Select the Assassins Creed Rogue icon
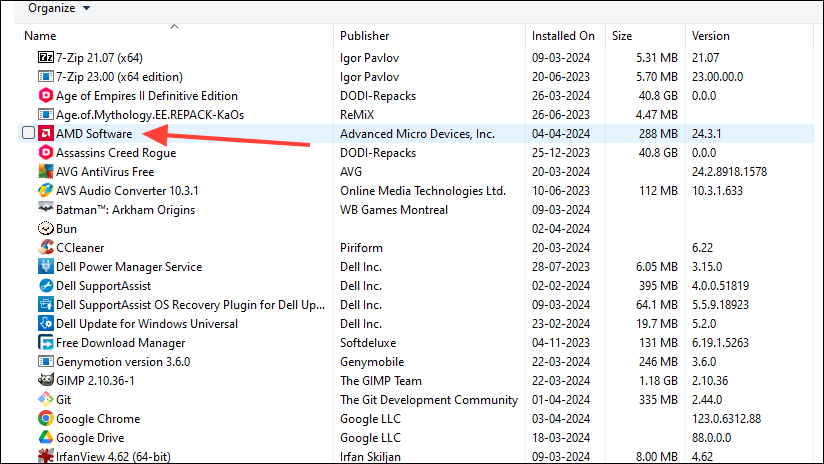 click(x=46, y=152)
